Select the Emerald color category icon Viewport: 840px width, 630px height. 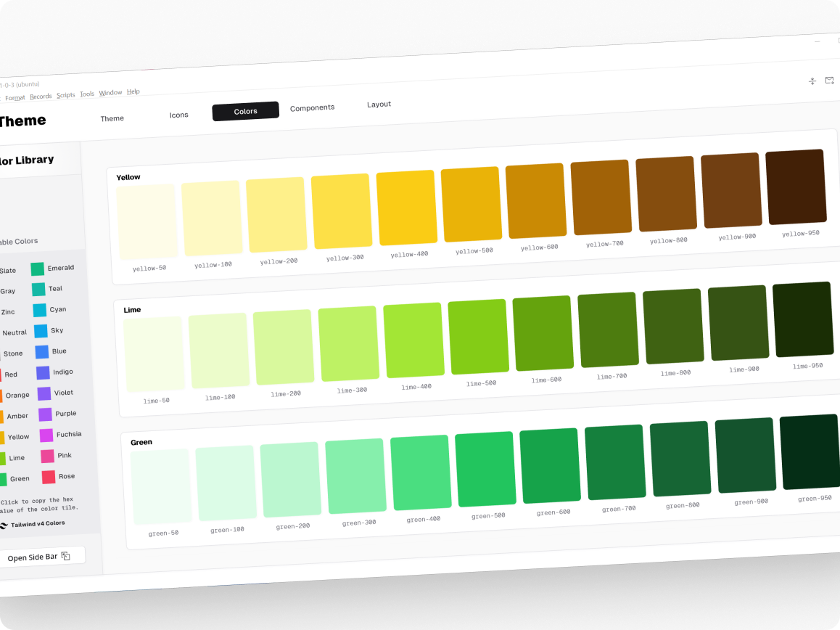[x=37, y=269]
